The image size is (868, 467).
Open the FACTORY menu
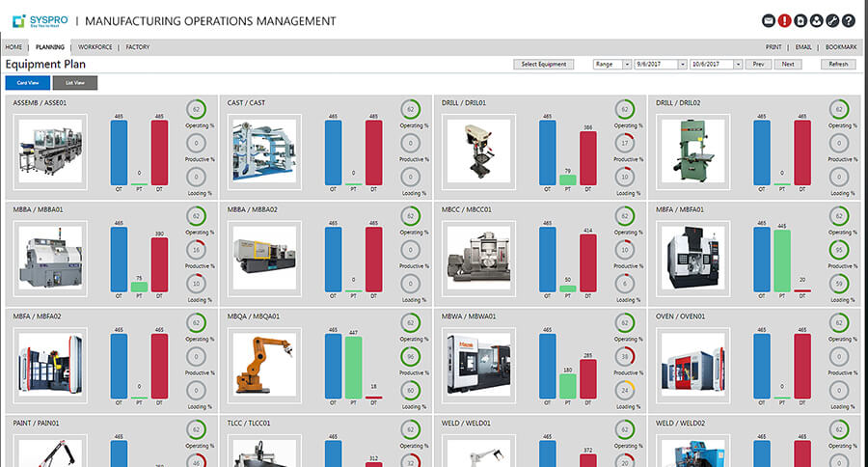[x=137, y=47]
